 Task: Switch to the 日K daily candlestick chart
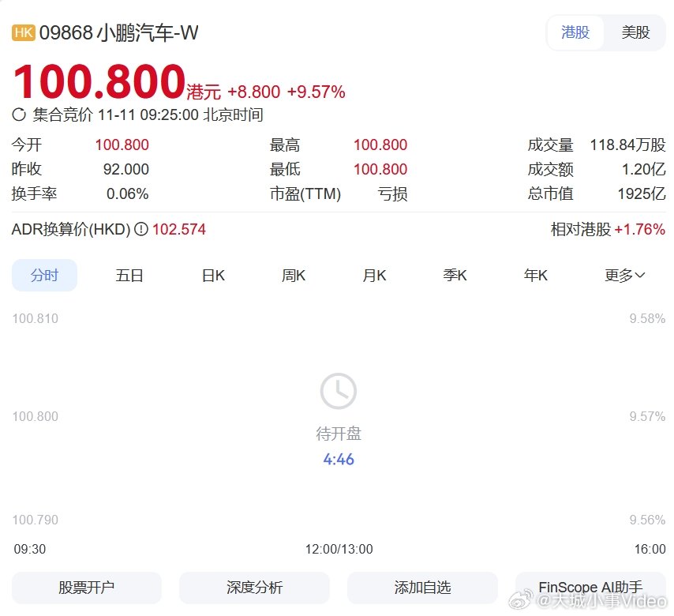click(x=212, y=275)
